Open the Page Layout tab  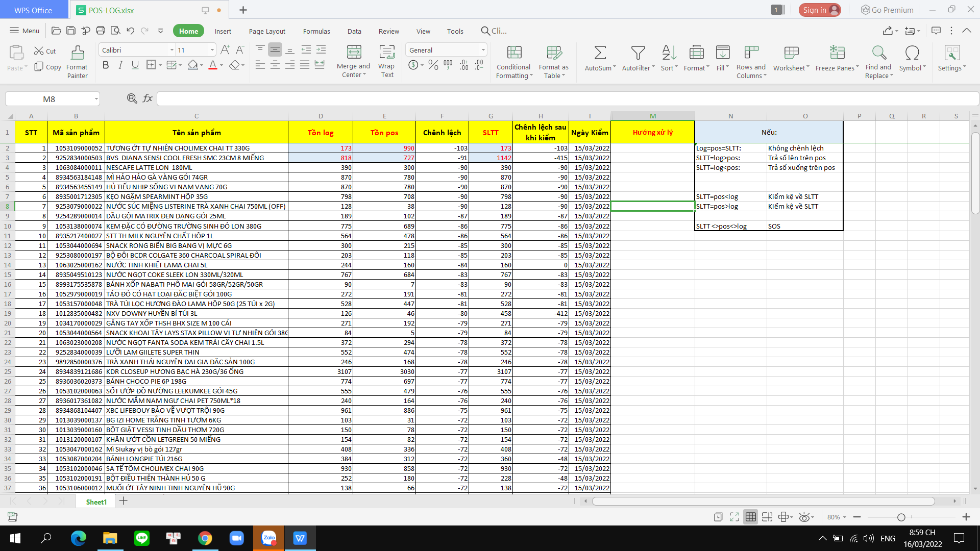tap(266, 31)
